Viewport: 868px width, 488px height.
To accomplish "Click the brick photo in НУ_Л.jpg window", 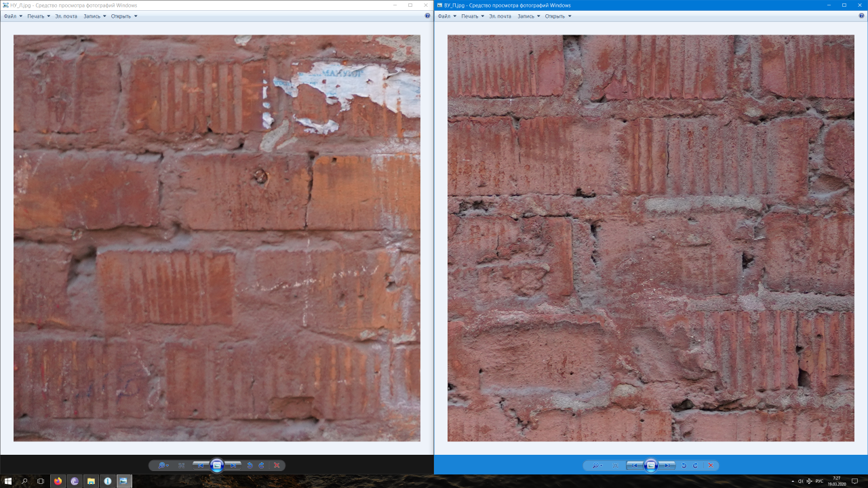I will pyautogui.click(x=217, y=238).
